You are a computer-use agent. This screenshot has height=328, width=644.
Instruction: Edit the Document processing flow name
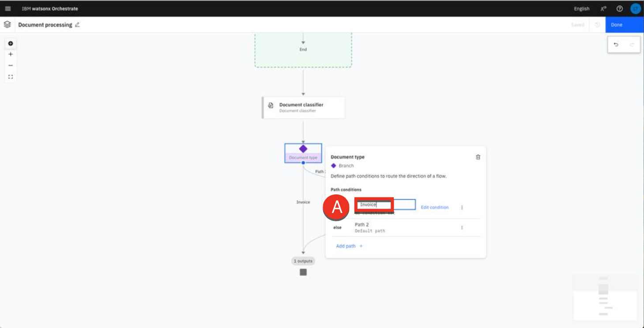78,25
